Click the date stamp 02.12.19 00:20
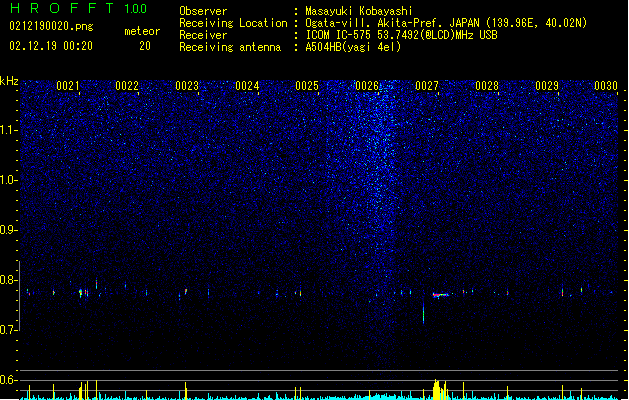The width and height of the screenshot is (629, 400). (x=51, y=46)
